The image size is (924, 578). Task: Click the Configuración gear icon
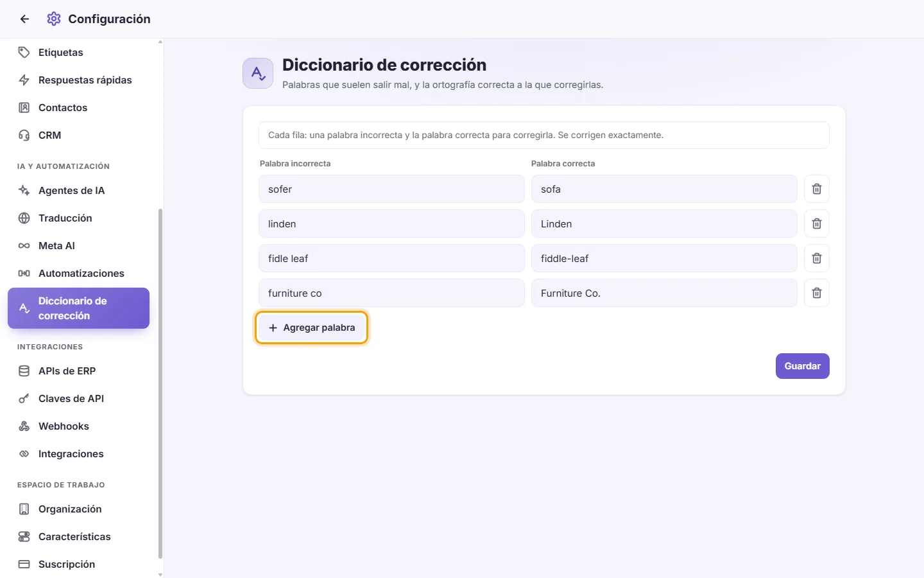(x=54, y=19)
